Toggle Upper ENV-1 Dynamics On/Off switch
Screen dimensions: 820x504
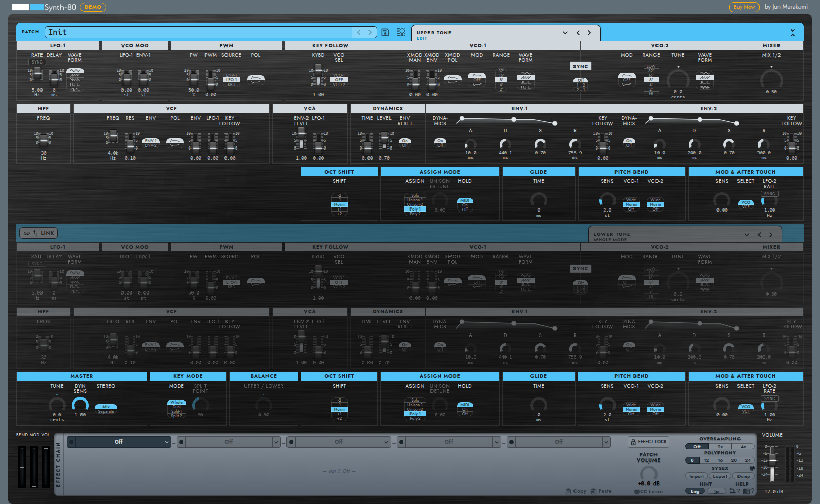coord(440,143)
